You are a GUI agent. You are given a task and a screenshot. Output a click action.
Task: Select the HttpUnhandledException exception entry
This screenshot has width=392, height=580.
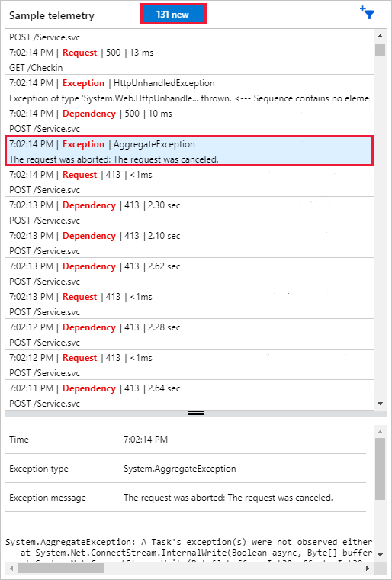click(189, 91)
